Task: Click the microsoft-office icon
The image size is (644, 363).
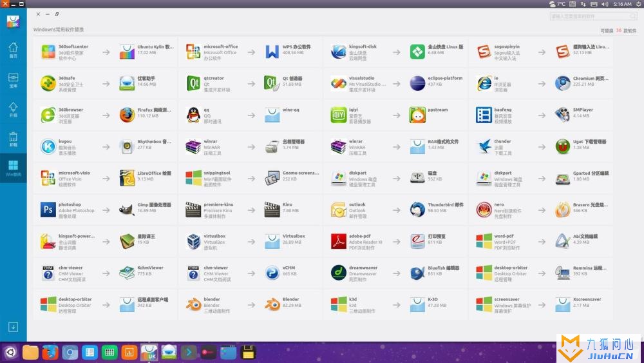Action: tap(193, 52)
